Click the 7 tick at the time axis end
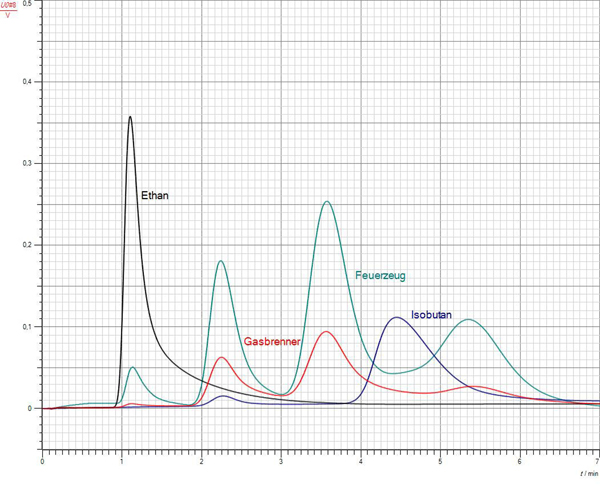The width and height of the screenshot is (600, 493). click(597, 462)
